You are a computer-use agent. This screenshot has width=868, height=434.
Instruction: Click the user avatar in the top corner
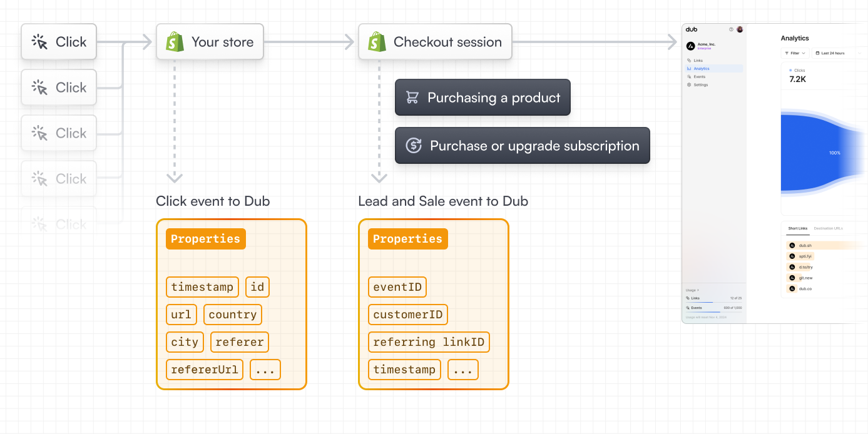[x=740, y=29]
